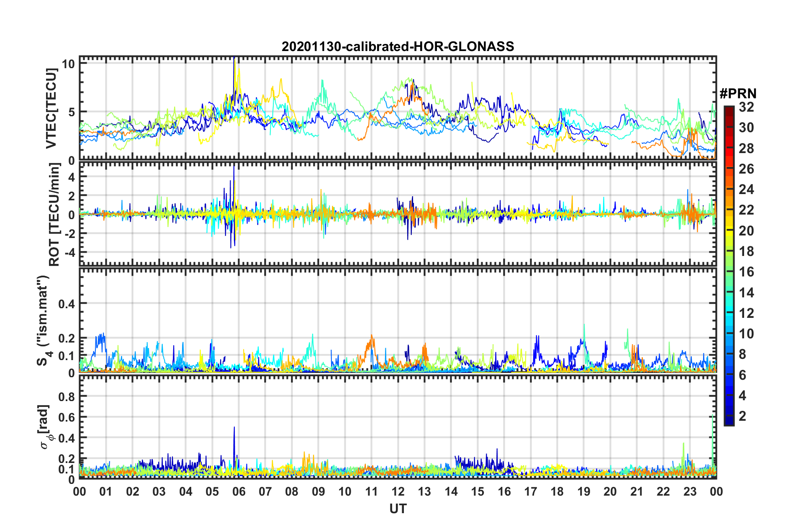Click the #PRN colorbar title
This screenshot has height=532, width=796.
pyautogui.click(x=738, y=93)
